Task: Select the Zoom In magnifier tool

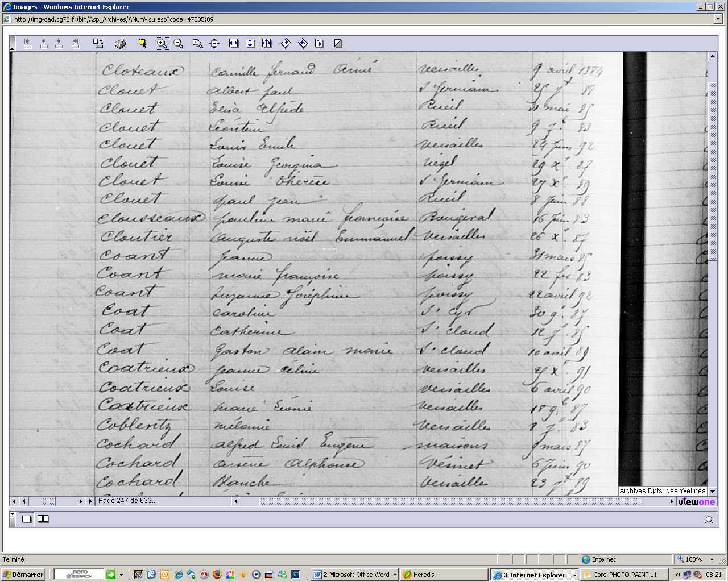Action: point(162,43)
